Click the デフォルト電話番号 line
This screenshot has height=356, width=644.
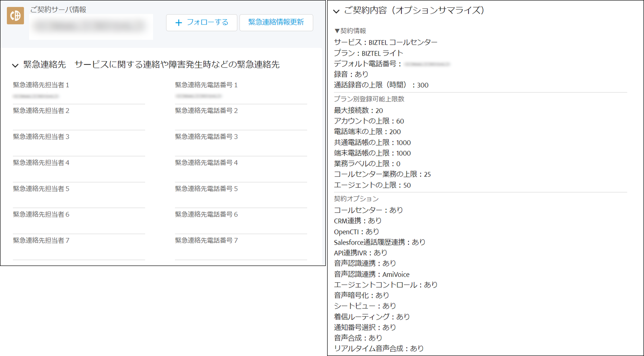click(x=392, y=64)
